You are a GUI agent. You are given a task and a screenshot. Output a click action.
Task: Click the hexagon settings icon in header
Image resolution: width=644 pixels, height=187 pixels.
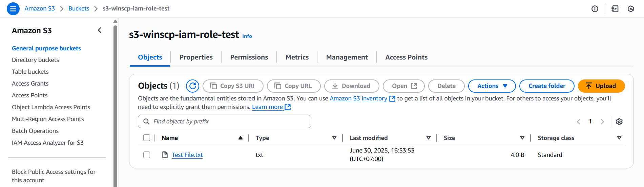(x=631, y=9)
